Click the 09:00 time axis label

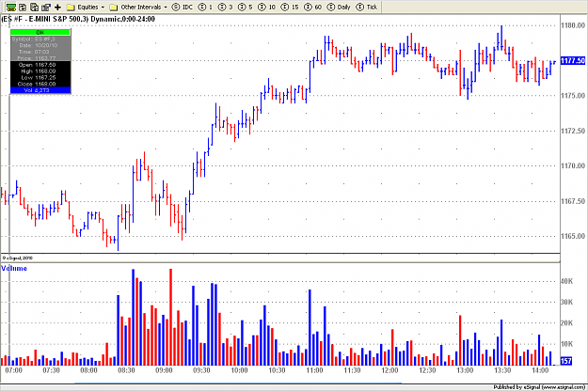[164, 370]
